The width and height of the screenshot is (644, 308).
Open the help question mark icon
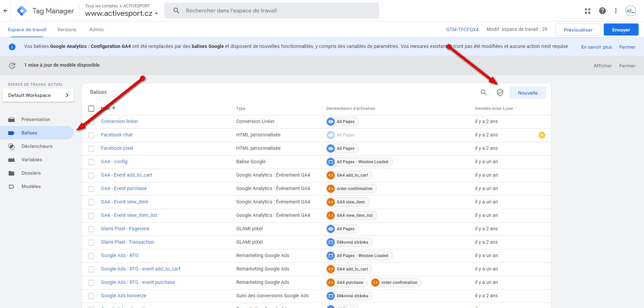point(602,11)
